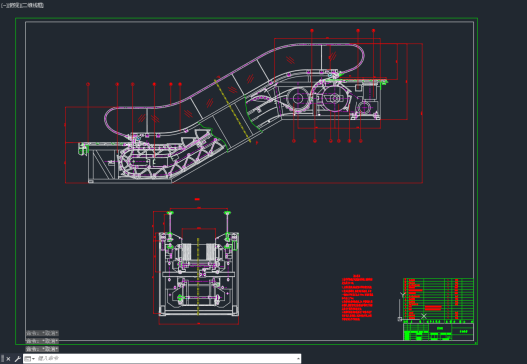Image resolution: width=527 pixels, height=364 pixels.
Task: Select the red technical notes text block
Action: click(x=357, y=298)
